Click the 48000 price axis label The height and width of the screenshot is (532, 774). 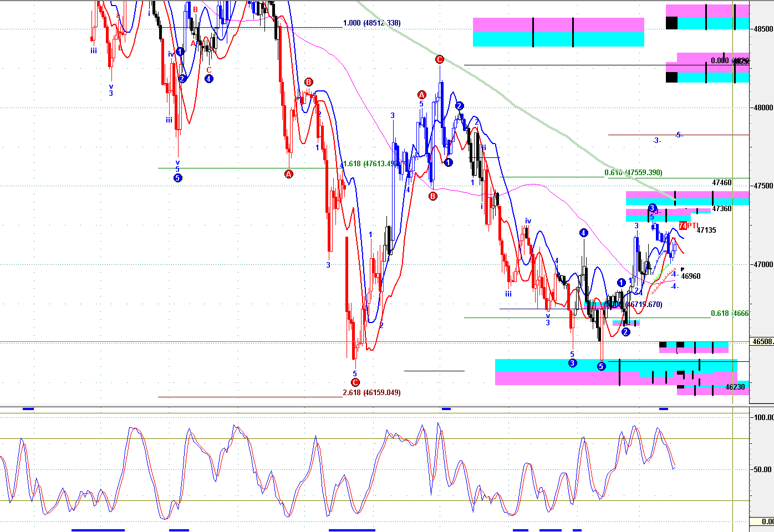pos(763,108)
